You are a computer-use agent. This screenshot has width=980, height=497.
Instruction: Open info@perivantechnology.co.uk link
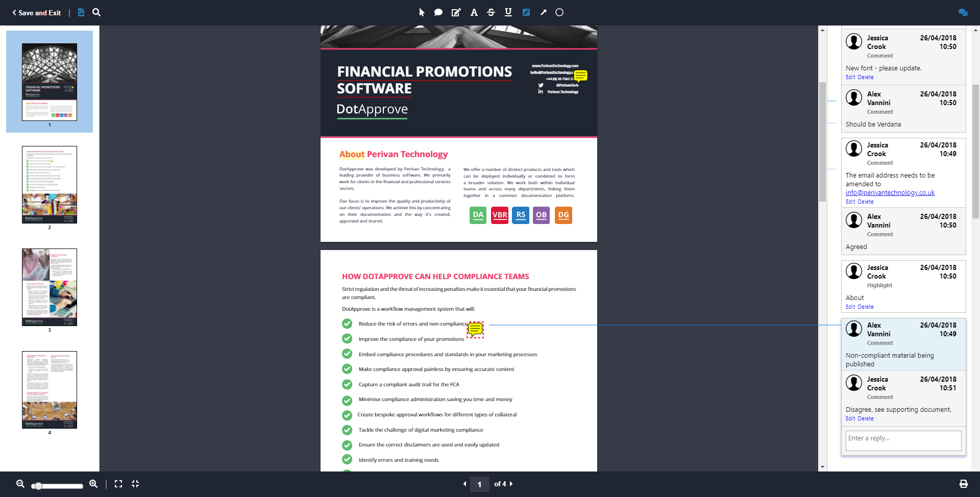(x=890, y=193)
